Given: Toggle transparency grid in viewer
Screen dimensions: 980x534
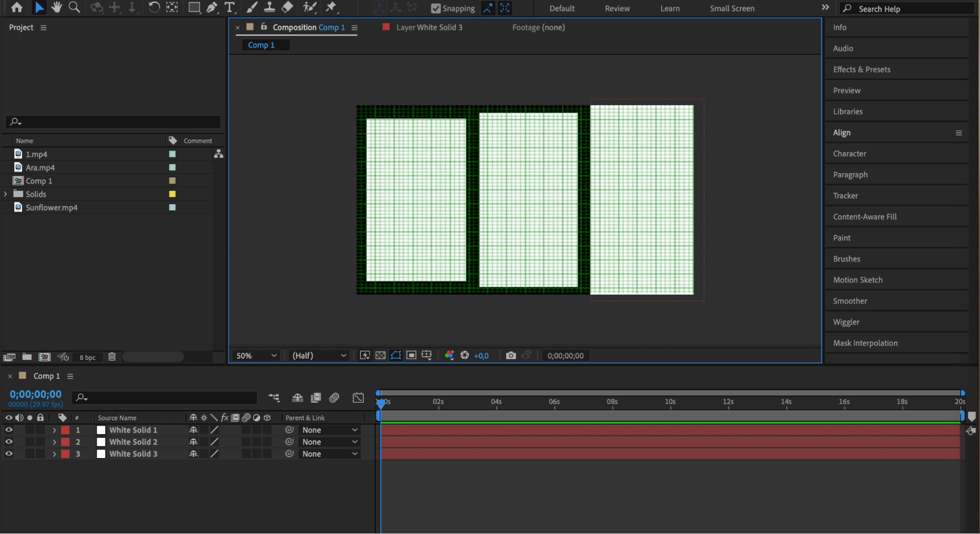Looking at the screenshot, I should point(380,356).
